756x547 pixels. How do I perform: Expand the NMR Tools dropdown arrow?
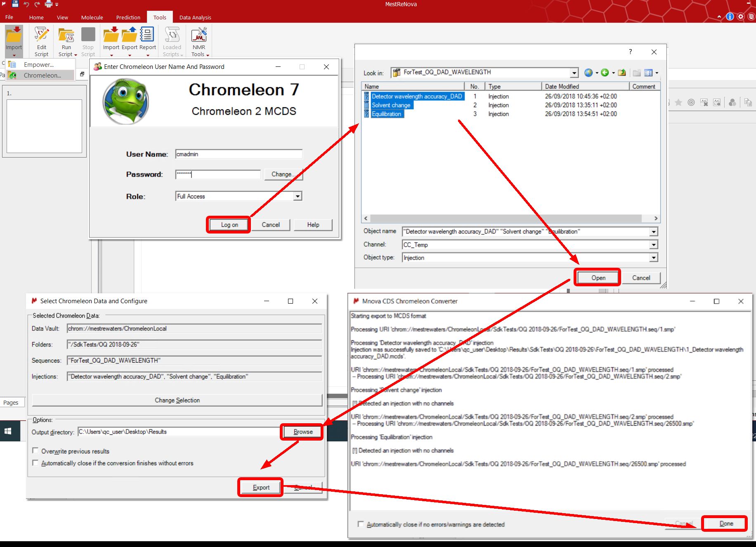point(208,55)
